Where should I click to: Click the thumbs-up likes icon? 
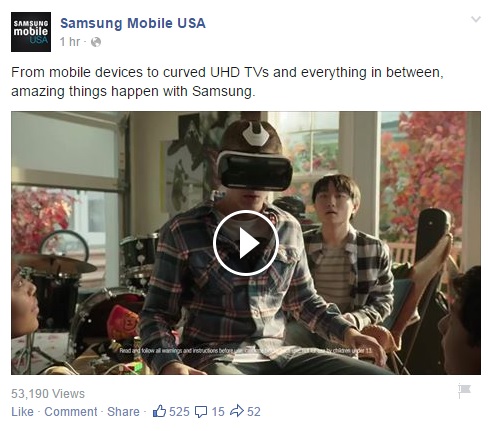(159, 411)
